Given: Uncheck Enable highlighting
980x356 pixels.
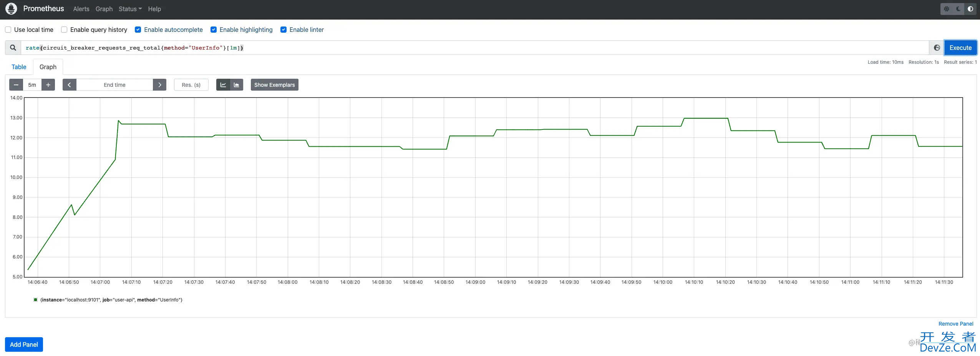Looking at the screenshot, I should 214,30.
